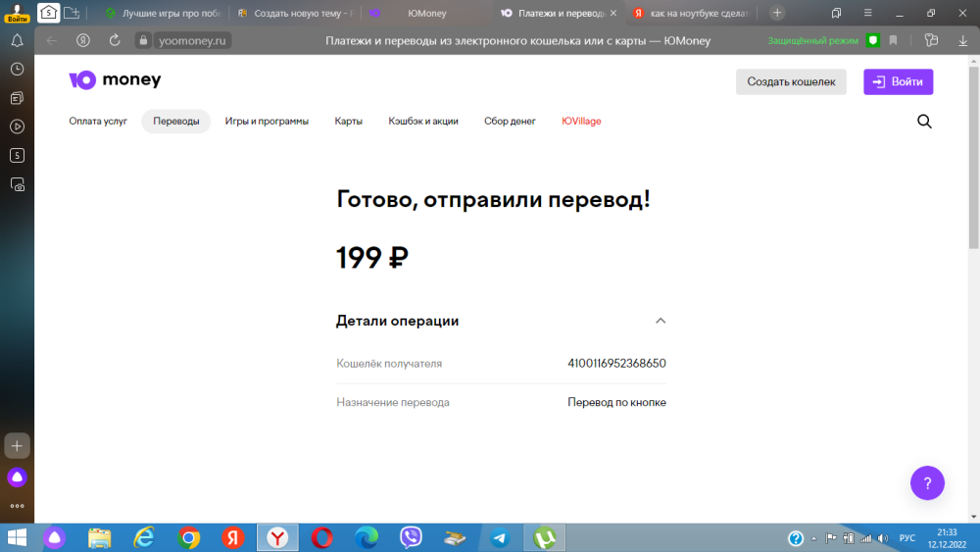
Task: Open the notifications bell in sidebar
Action: (x=17, y=41)
